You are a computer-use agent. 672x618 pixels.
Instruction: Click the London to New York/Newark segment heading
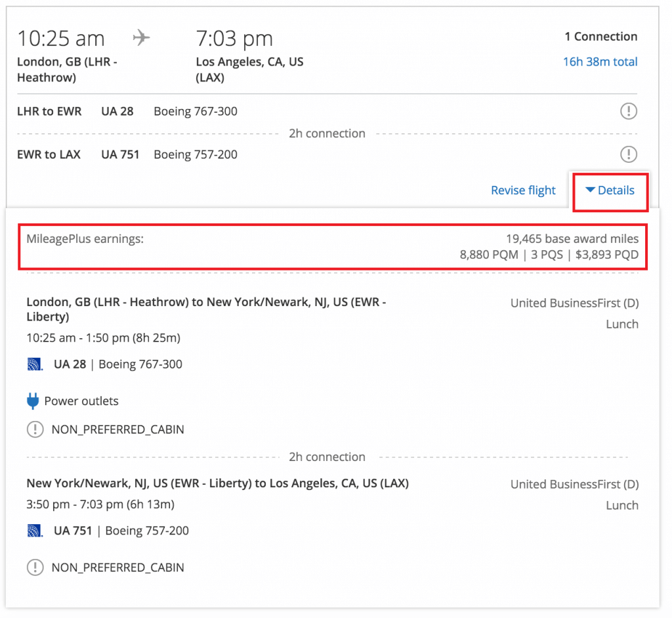click(206, 309)
